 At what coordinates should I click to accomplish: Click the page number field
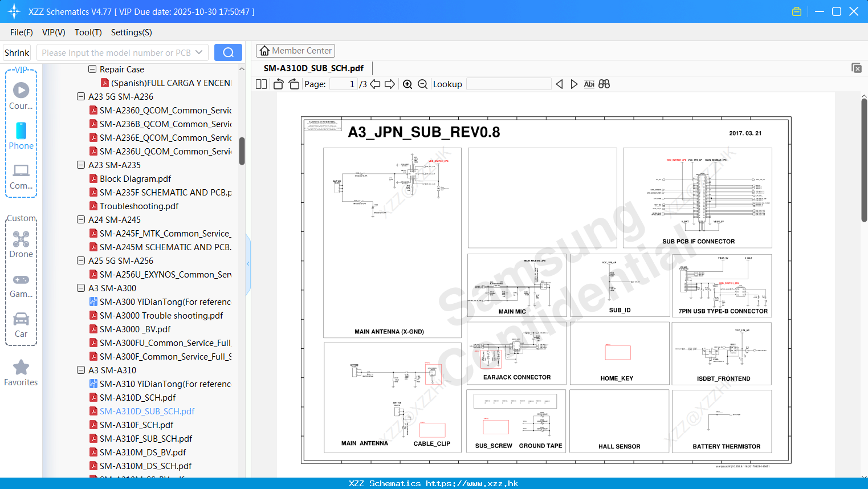[x=343, y=84]
